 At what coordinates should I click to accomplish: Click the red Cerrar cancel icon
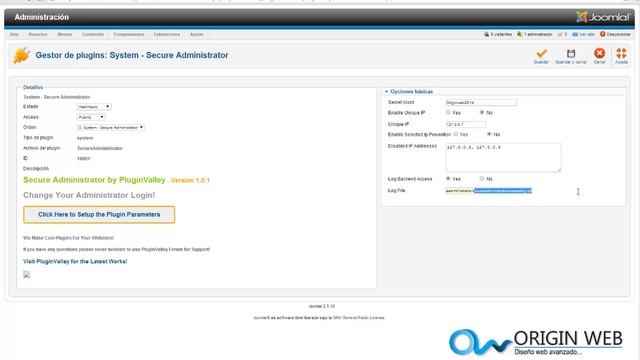[x=599, y=53]
